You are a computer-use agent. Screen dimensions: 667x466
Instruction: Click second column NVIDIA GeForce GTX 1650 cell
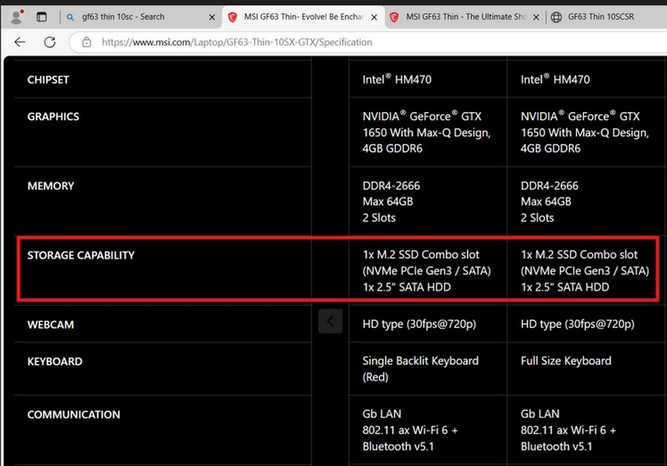(x=585, y=132)
